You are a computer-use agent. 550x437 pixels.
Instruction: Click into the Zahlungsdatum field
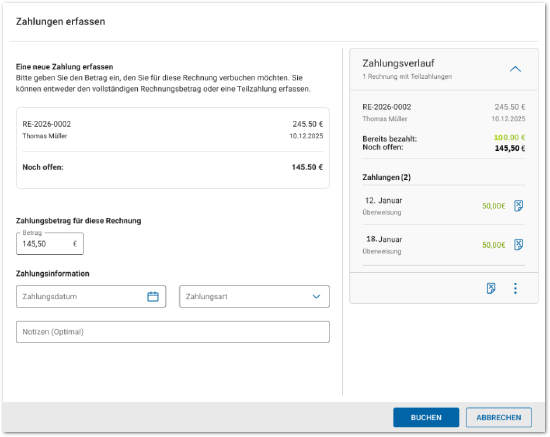point(91,297)
